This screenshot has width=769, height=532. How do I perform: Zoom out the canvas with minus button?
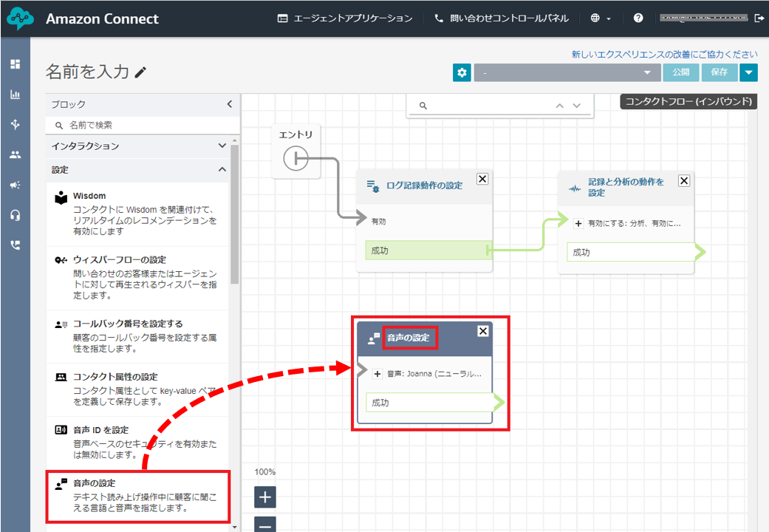(x=265, y=525)
